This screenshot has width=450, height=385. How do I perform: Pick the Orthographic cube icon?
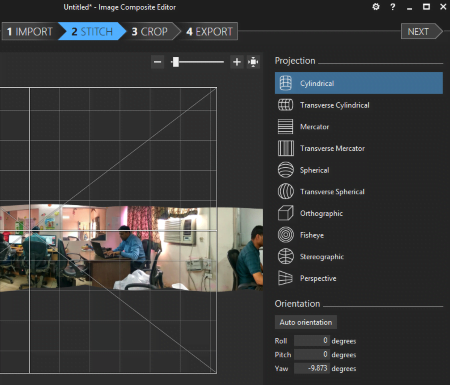tap(286, 213)
